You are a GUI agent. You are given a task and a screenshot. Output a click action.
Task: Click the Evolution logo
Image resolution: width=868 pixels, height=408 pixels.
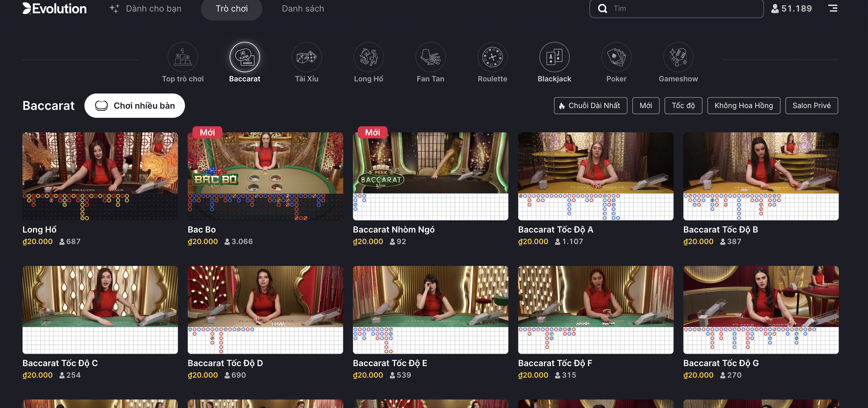click(x=55, y=8)
